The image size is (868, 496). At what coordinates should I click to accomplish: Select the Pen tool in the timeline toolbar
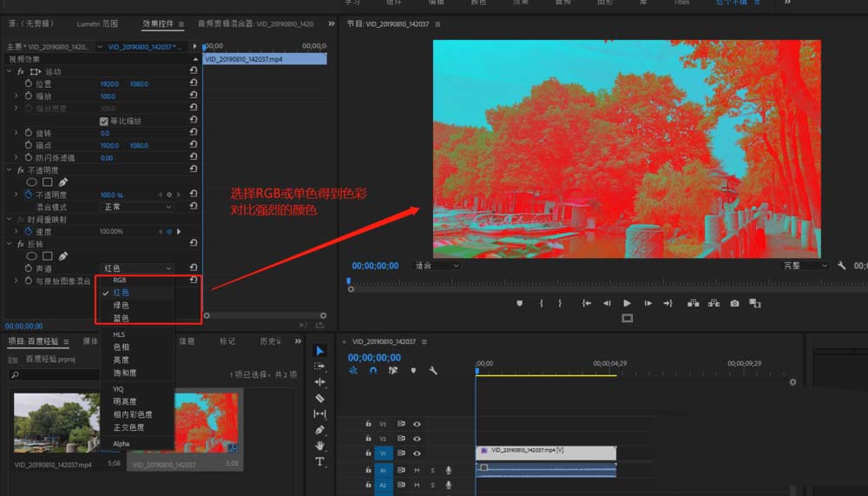[319, 430]
